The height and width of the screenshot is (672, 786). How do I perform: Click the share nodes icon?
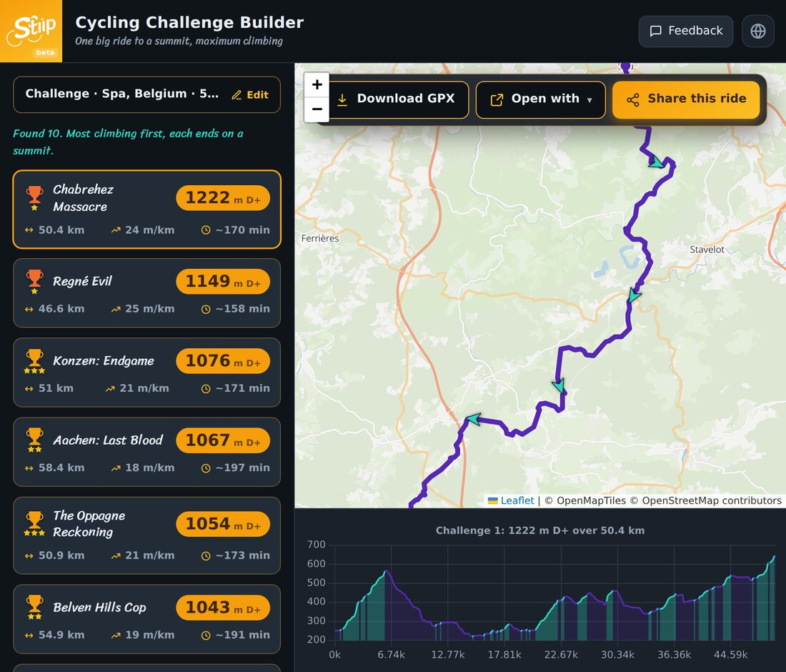[632, 100]
